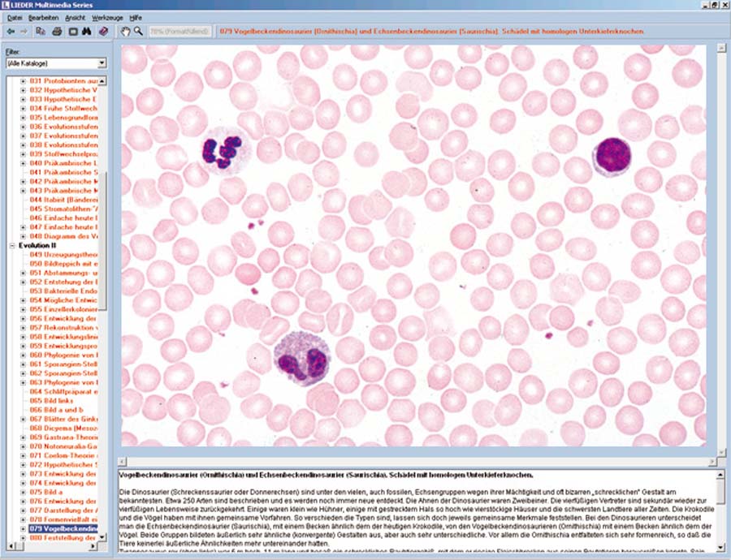Click the fullscreen display icon
This screenshot has width=731, height=560.
coord(72,31)
